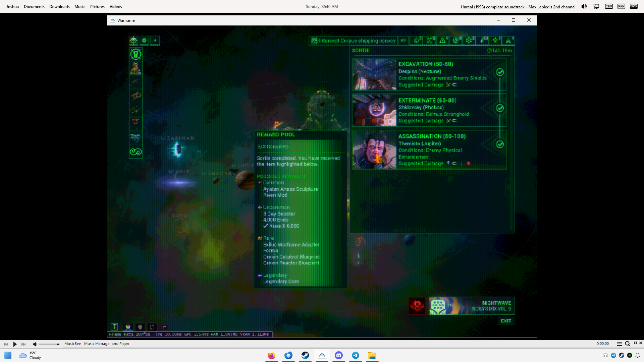Open the green infinity-loop icon in sidebar
This screenshot has height=362, width=644.
coord(136,152)
